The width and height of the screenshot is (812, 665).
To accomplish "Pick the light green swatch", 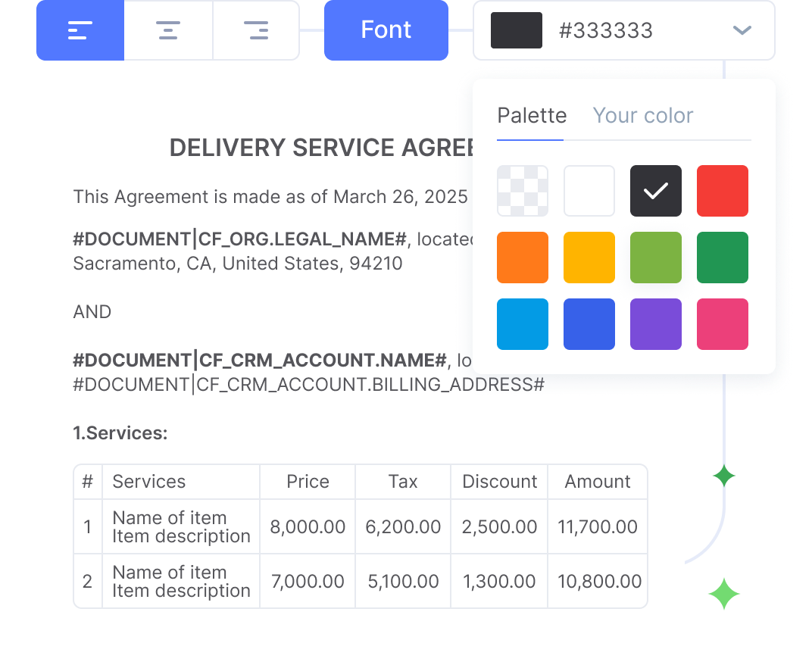I will 656,258.
